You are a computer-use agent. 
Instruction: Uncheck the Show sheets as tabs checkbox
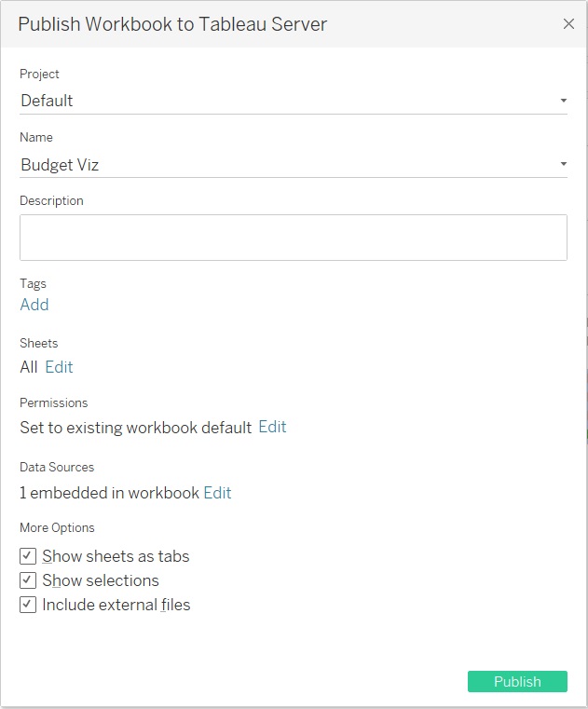tap(28, 556)
